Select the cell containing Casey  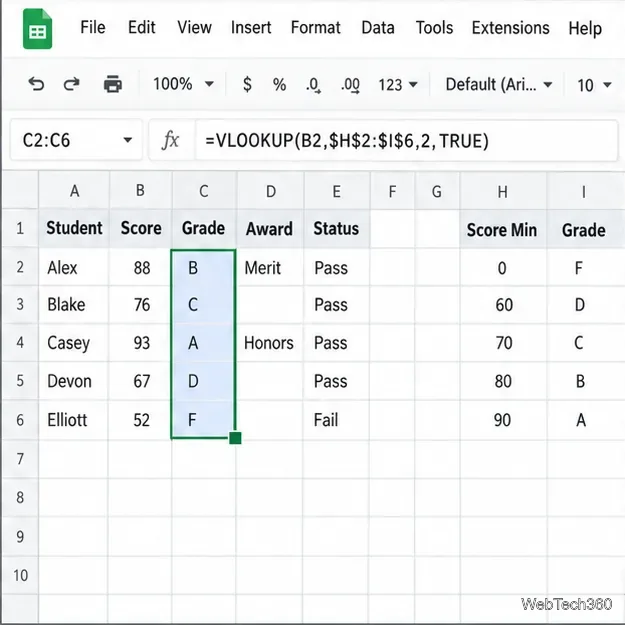[74, 343]
